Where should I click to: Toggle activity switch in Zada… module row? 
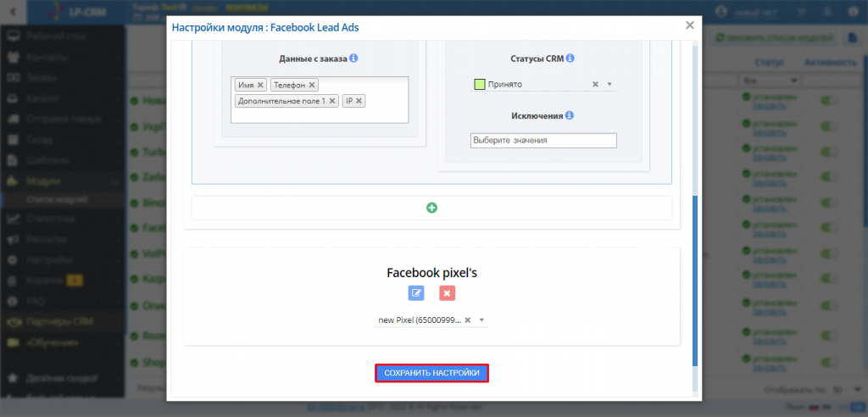[829, 178]
